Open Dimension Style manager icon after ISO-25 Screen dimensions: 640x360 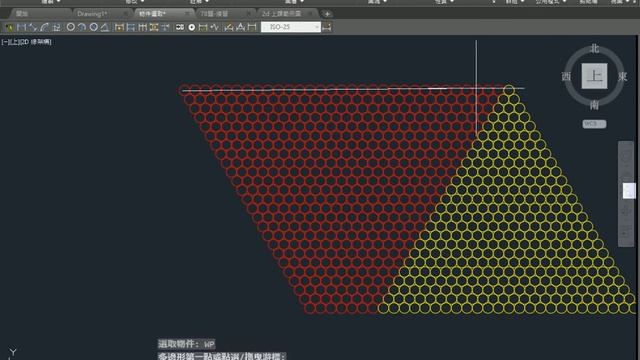click(327, 27)
